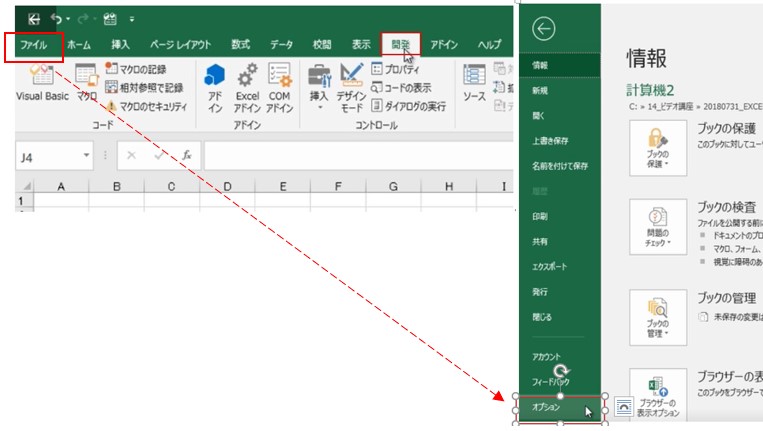Click inside the formula bar input
The height and width of the screenshot is (431, 763).
pyautogui.click(x=359, y=156)
